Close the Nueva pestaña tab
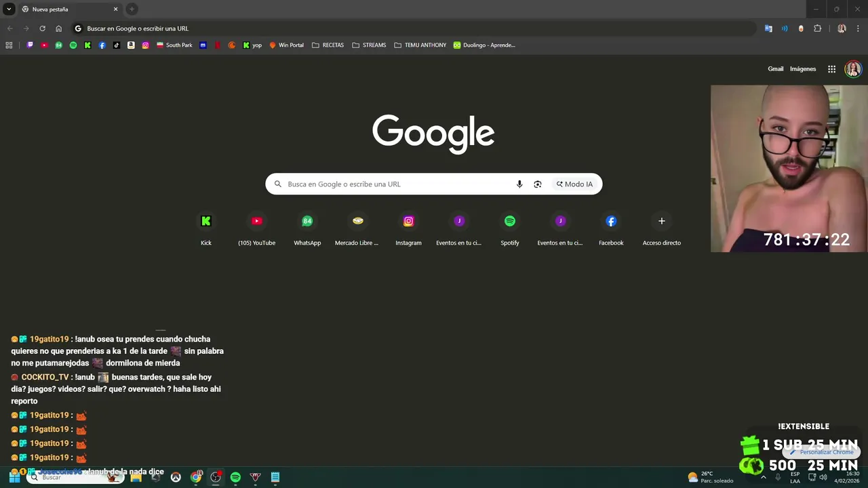Viewport: 868px width, 488px height. tap(115, 9)
